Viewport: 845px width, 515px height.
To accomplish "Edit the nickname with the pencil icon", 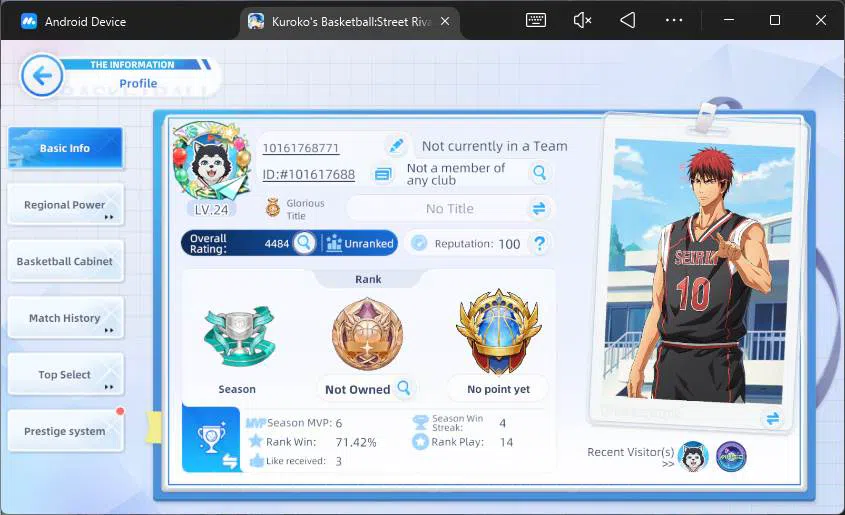I will [x=396, y=145].
